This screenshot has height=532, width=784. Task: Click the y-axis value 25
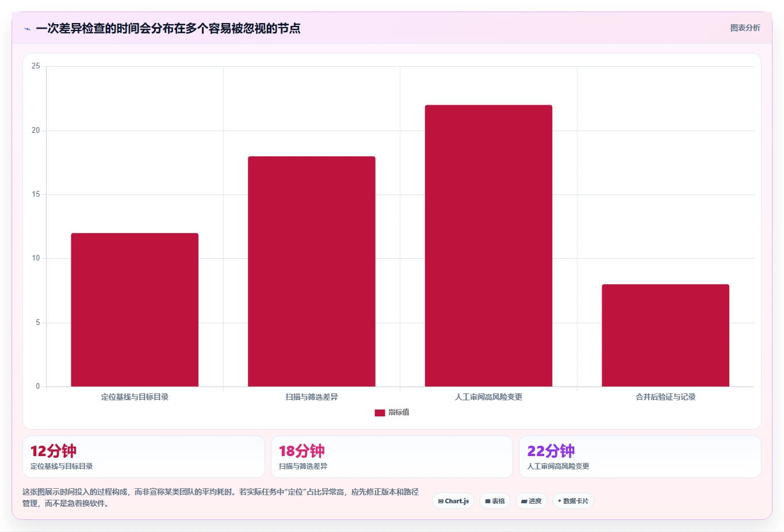36,66
